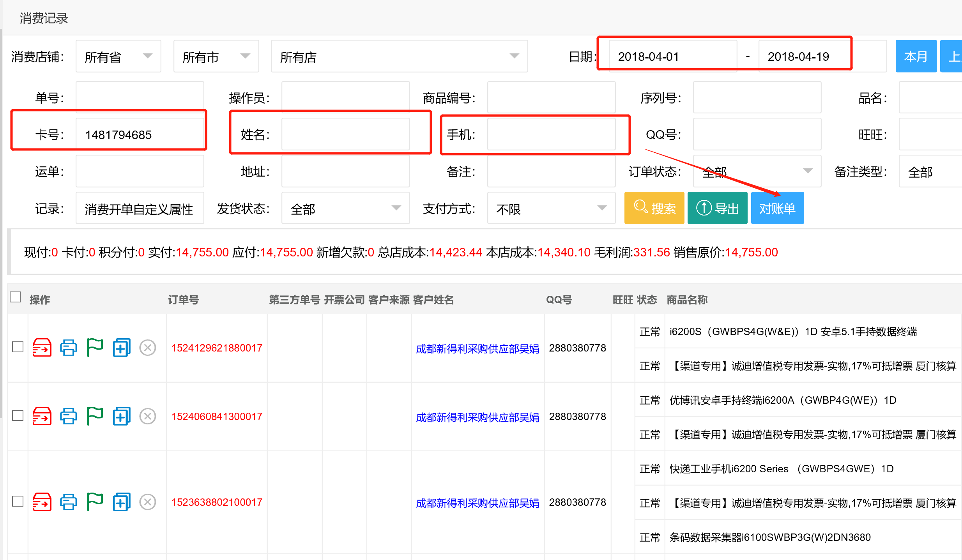Click product 快递工业手机i6200 Series row text
Screen dimensions: 962x560
coord(782,469)
